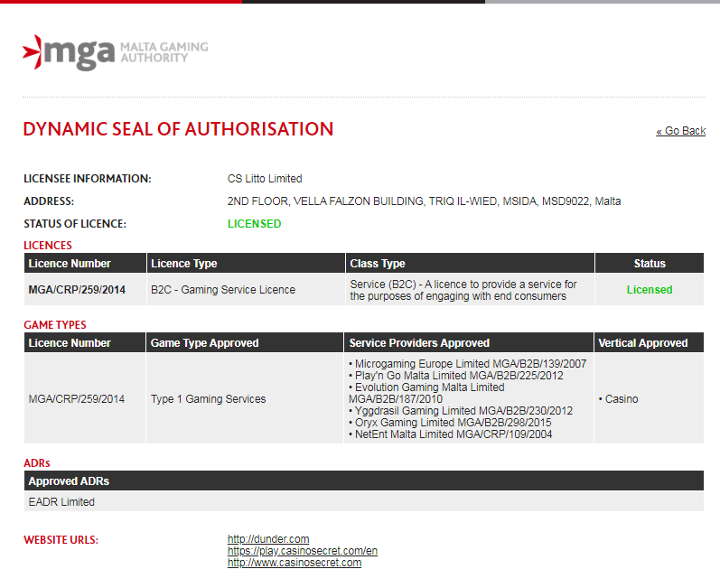Click the Game Type Approved column header

[244, 343]
